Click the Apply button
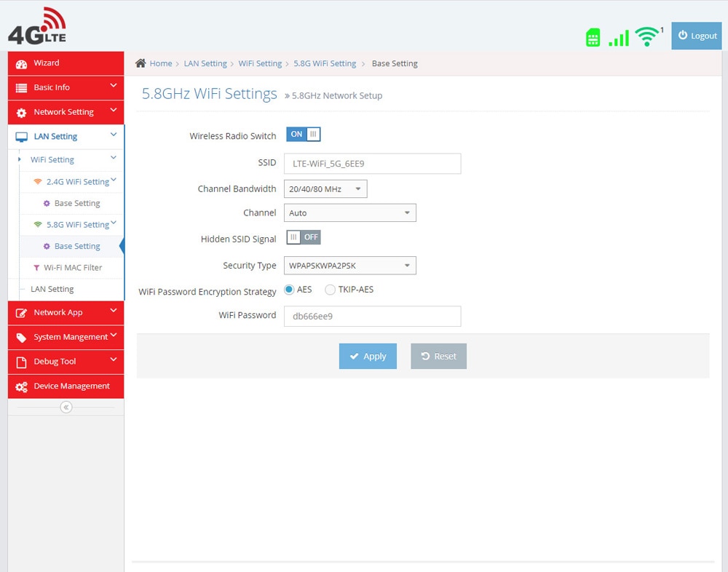Image resolution: width=728 pixels, height=572 pixels. tap(368, 356)
